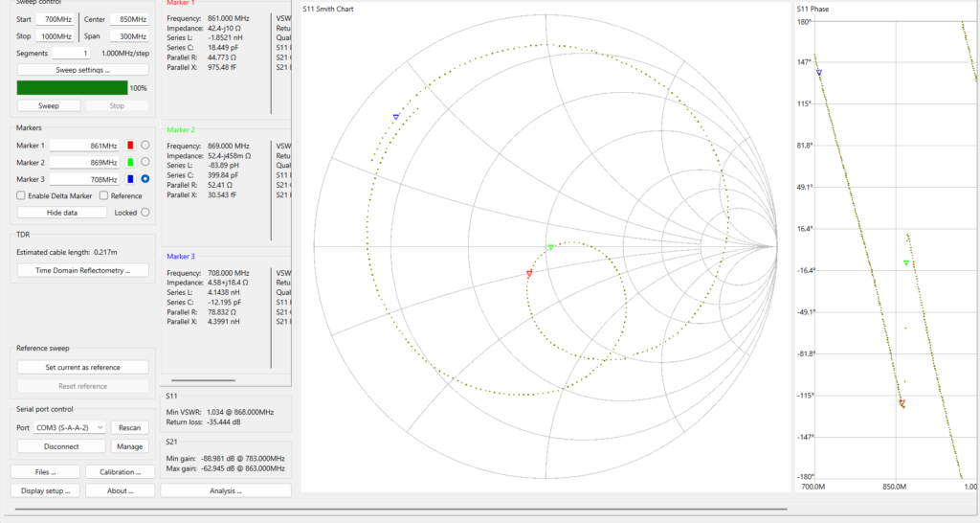Click the red Marker 1 triangle on Smith chart

point(529,274)
